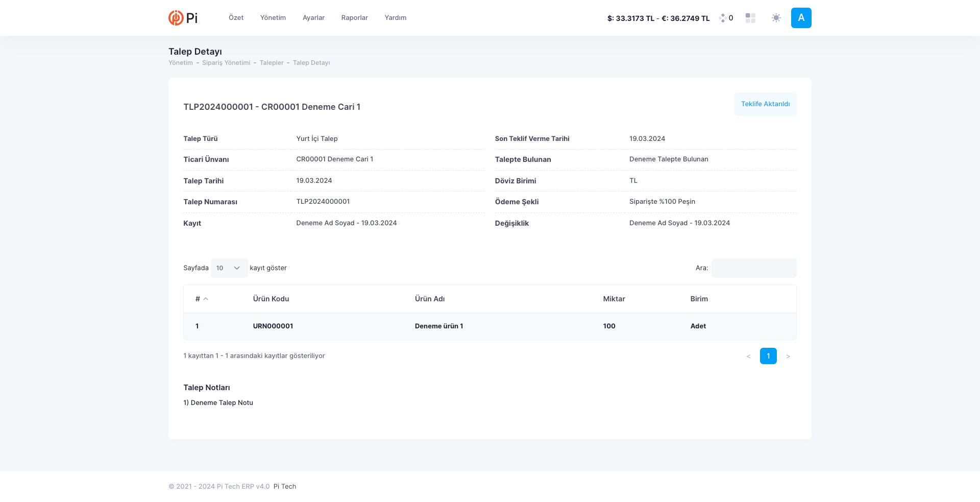Go to next page arrow
980x502 pixels.
pos(788,356)
